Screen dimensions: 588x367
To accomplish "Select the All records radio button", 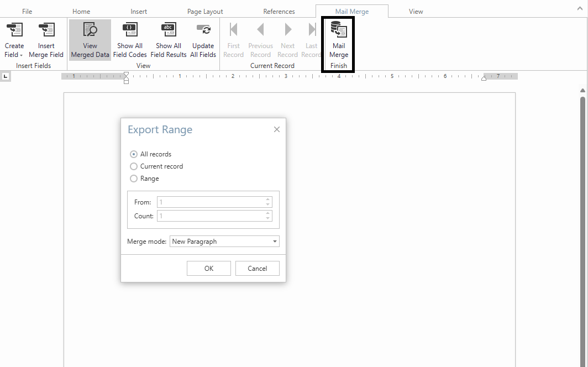I will 134,154.
